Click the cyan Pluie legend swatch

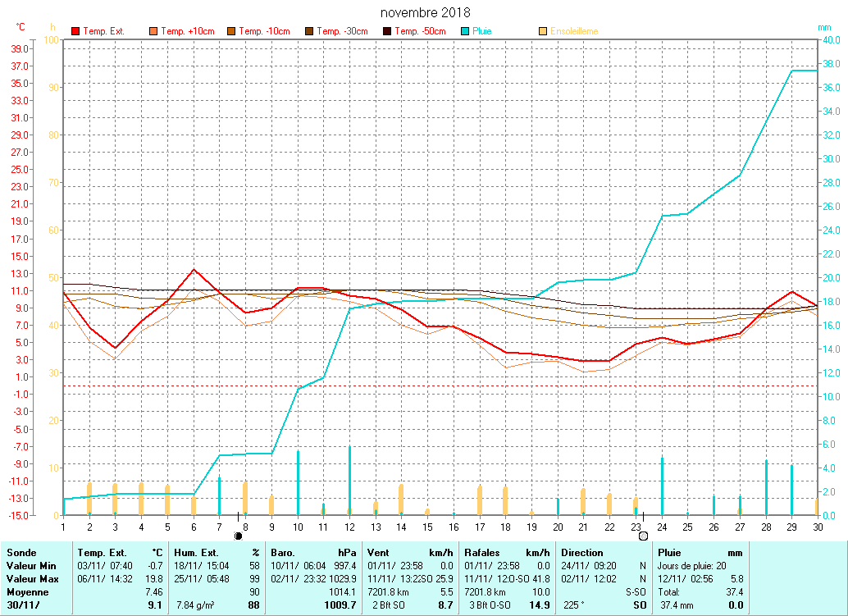click(465, 31)
